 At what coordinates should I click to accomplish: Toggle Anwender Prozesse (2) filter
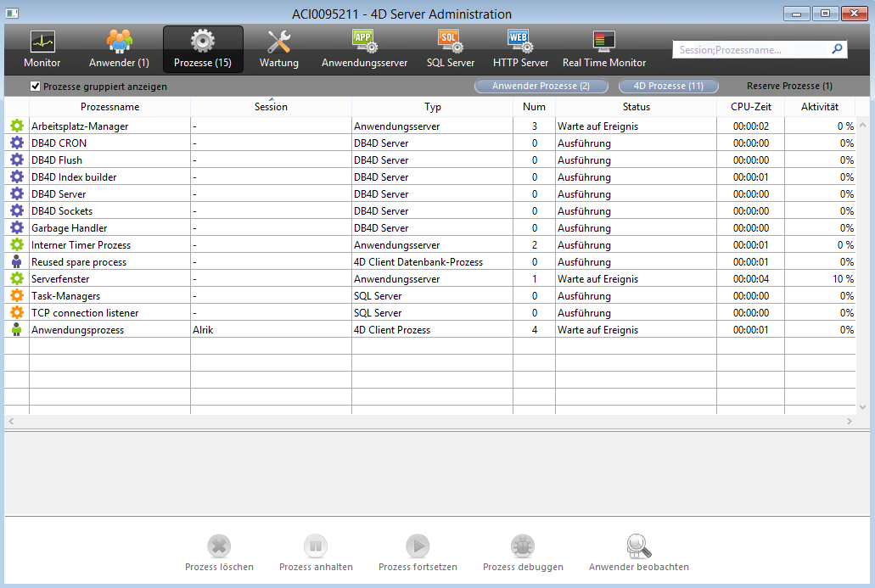[541, 87]
